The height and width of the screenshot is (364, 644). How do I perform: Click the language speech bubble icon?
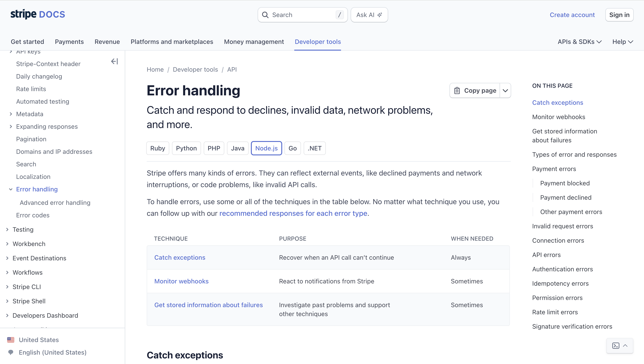coord(11,352)
